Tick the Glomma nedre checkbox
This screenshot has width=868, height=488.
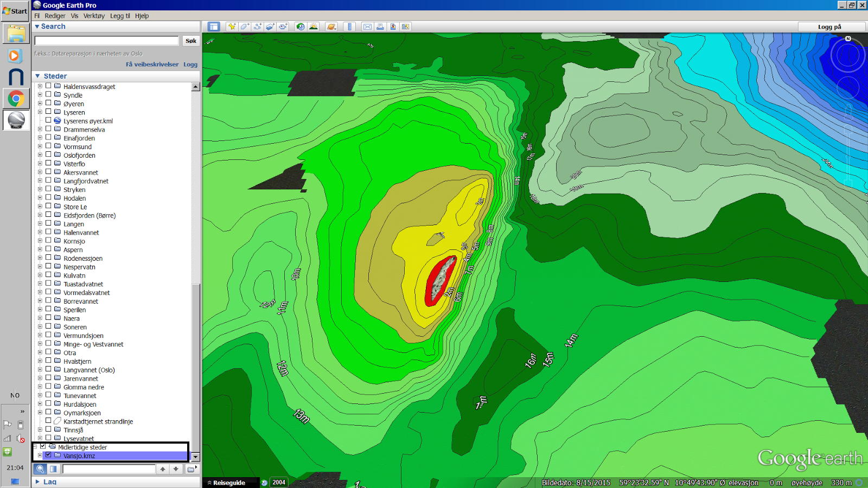click(x=48, y=387)
